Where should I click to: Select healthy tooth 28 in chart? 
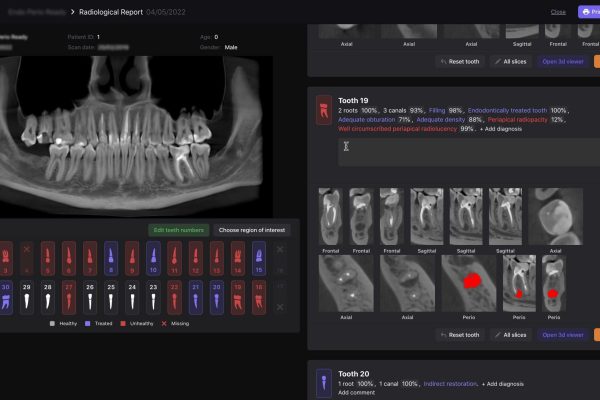48,298
